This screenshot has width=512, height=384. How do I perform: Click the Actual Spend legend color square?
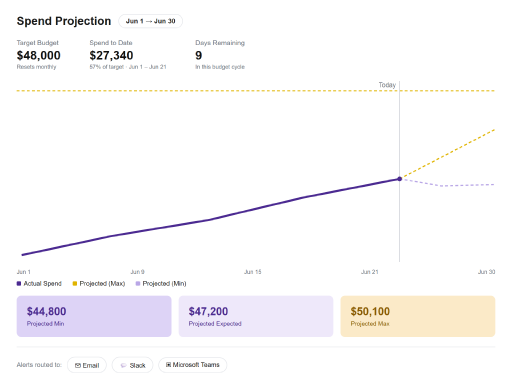pos(19,284)
